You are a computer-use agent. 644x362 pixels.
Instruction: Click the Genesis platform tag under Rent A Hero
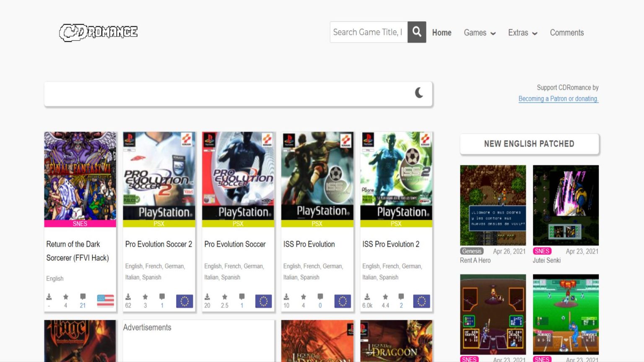coord(472,251)
